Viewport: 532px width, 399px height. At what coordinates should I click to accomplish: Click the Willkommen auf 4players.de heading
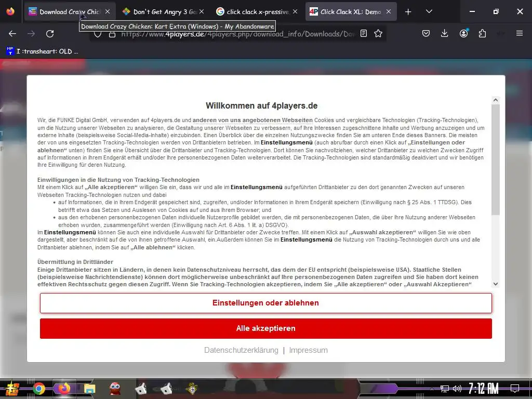tap(262, 105)
